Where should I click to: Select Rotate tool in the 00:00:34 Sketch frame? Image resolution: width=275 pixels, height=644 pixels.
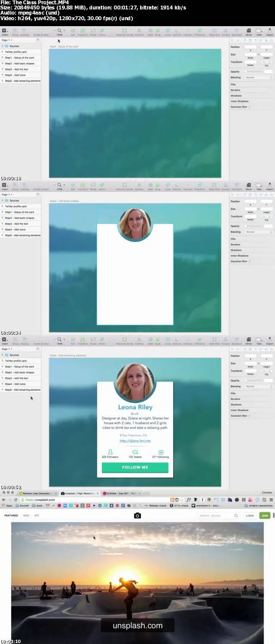point(93,185)
